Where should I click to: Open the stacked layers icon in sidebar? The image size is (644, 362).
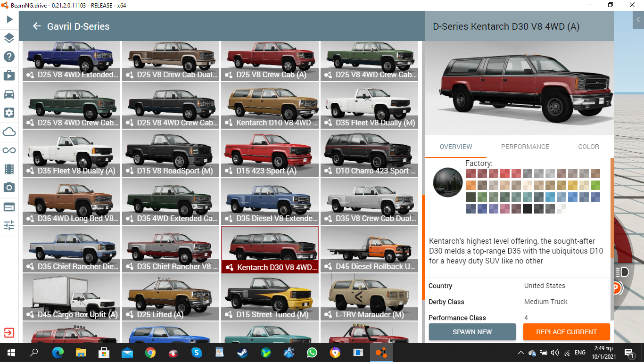click(9, 38)
